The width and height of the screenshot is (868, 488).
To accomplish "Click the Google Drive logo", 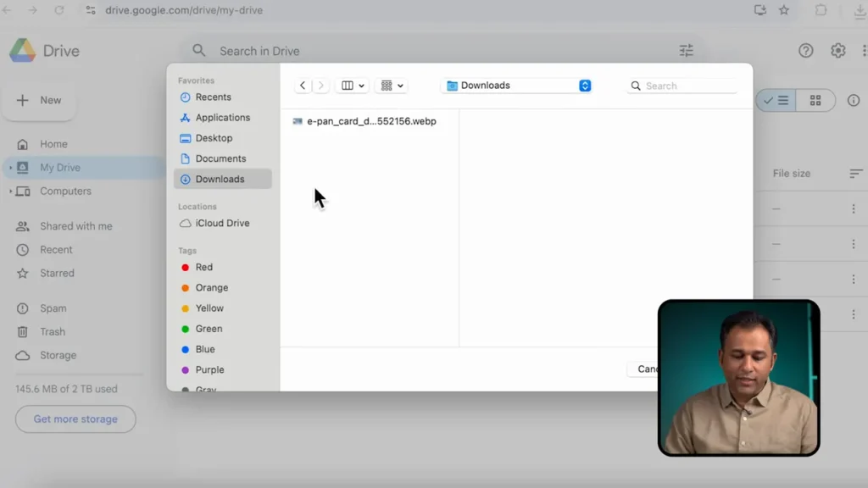I will pos(23,51).
